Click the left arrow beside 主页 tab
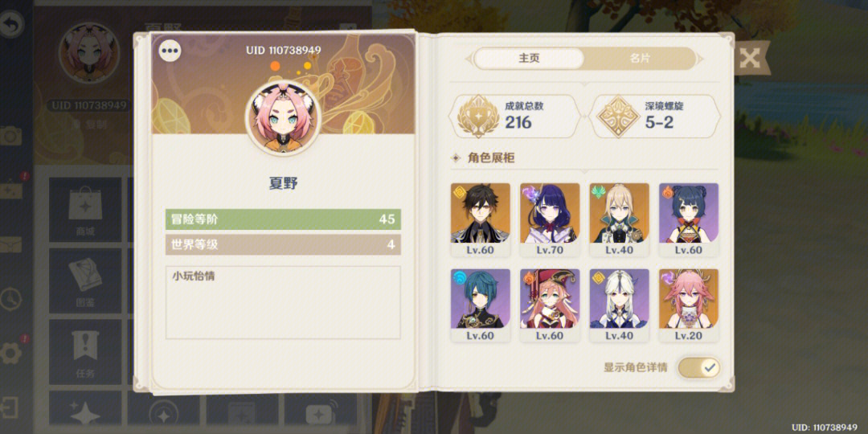868x434 pixels. (x=469, y=58)
